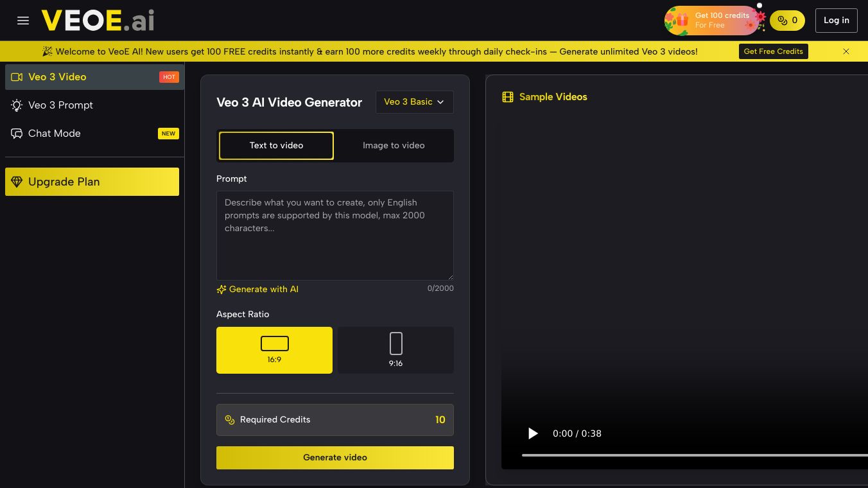Image resolution: width=868 pixels, height=488 pixels.
Task: Click the HOT badge on Veo 3 Video
Action: coord(169,77)
